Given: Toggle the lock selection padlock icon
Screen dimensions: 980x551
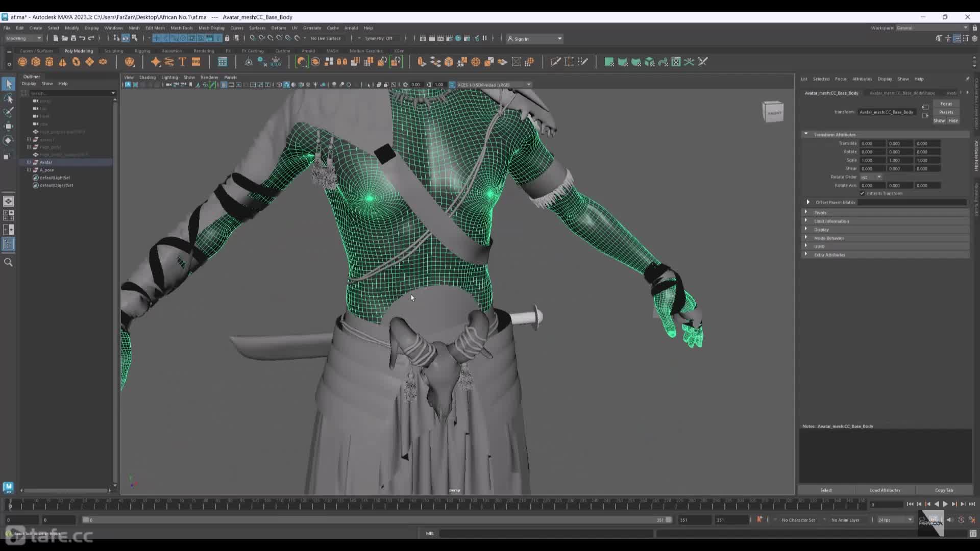Looking at the screenshot, I should pos(227,38).
